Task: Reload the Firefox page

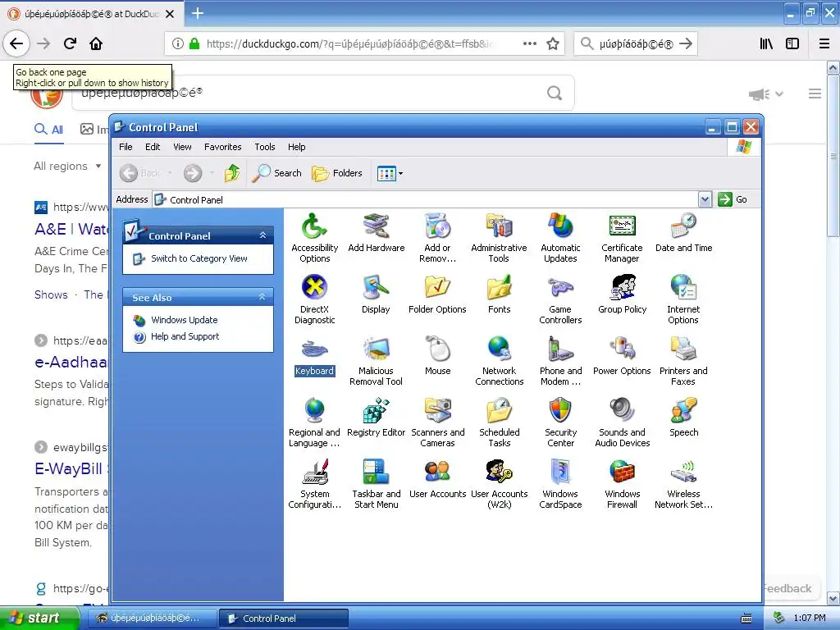Action: (x=70, y=43)
